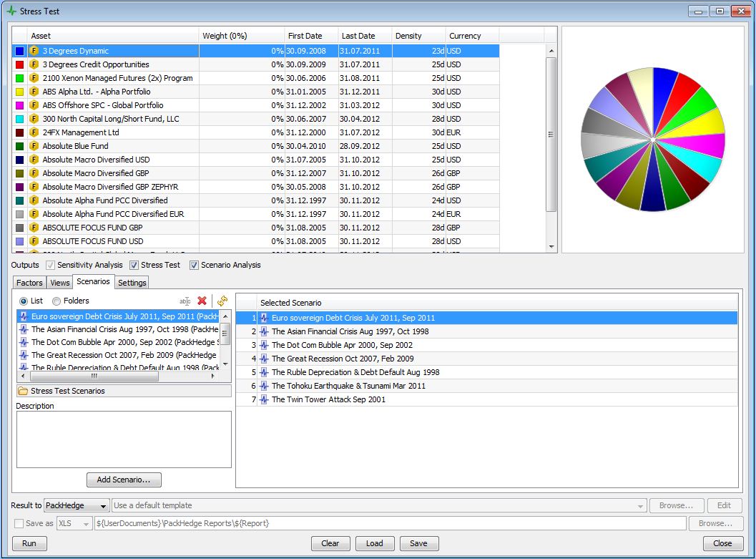Click the Currency column header
Viewport: 756px width, 559px height.
coord(473,36)
